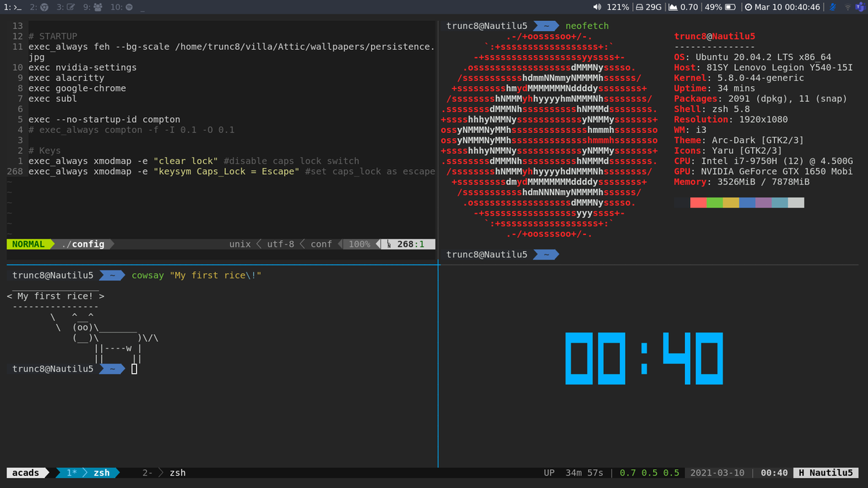
Task: Click the red swatch in neofetch palette
Action: 698,203
